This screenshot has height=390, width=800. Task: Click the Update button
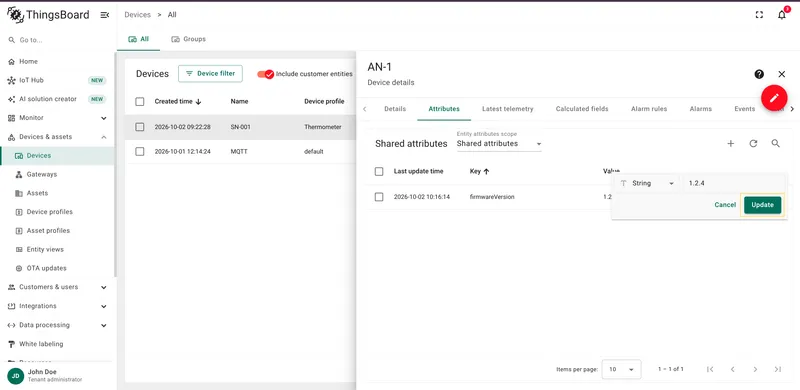[762, 205]
